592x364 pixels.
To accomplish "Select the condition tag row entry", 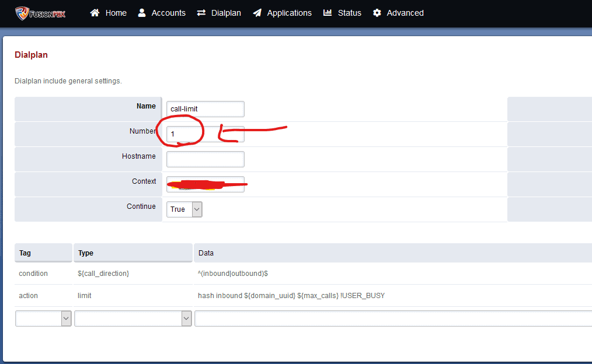I will 33,274.
